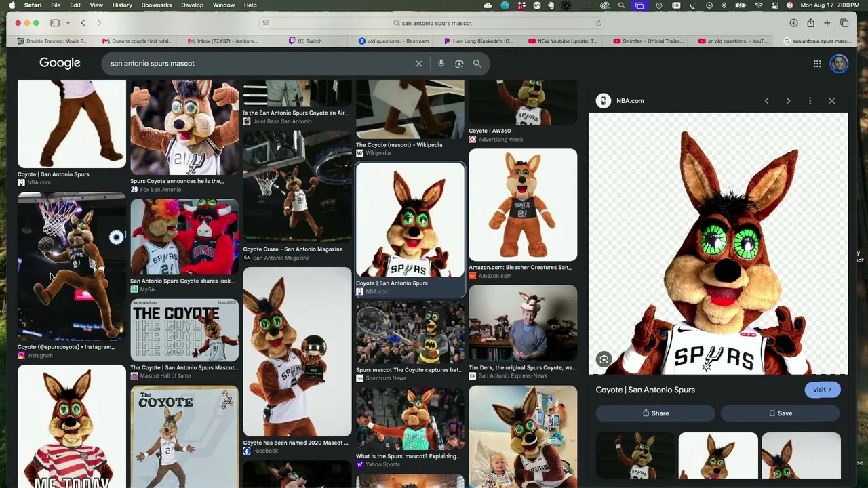The width and height of the screenshot is (868, 488).
Task: Open the Tim Derk original Coyote thumbnail
Action: pyautogui.click(x=523, y=323)
